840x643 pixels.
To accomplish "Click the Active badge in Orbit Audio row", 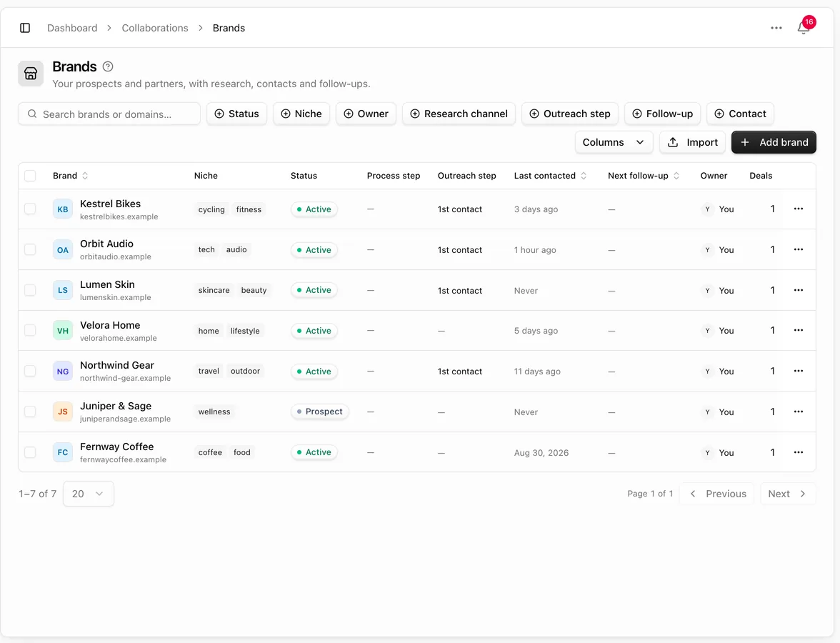I will [314, 250].
